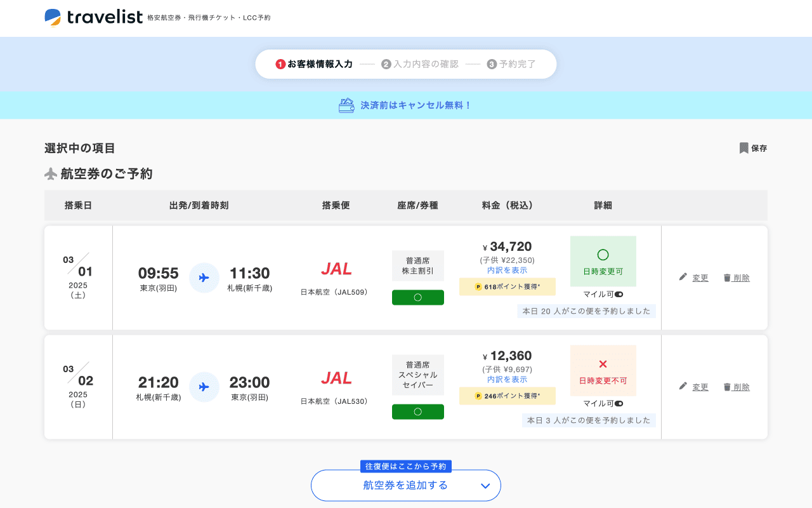Image resolution: width=812 pixels, height=508 pixels.
Task: Click the bookmark save icon
Action: coord(744,148)
